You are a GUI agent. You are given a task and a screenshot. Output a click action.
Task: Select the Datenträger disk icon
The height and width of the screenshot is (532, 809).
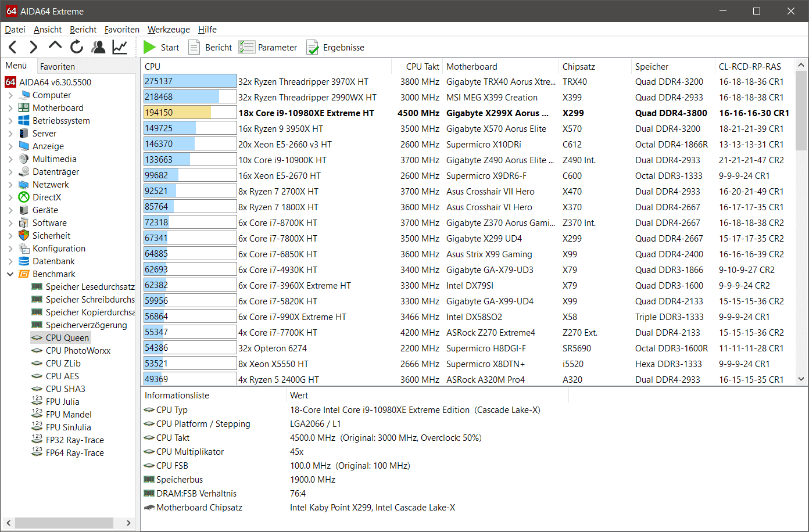pos(24,172)
